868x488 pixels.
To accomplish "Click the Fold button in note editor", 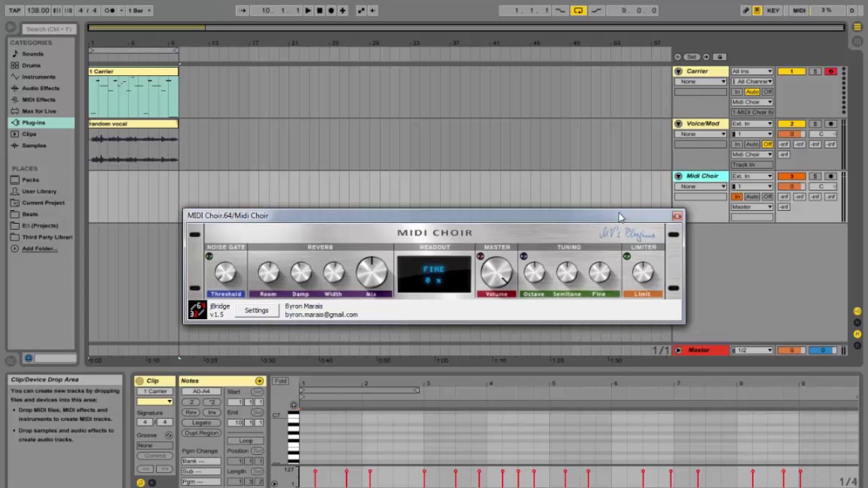I will pos(281,381).
